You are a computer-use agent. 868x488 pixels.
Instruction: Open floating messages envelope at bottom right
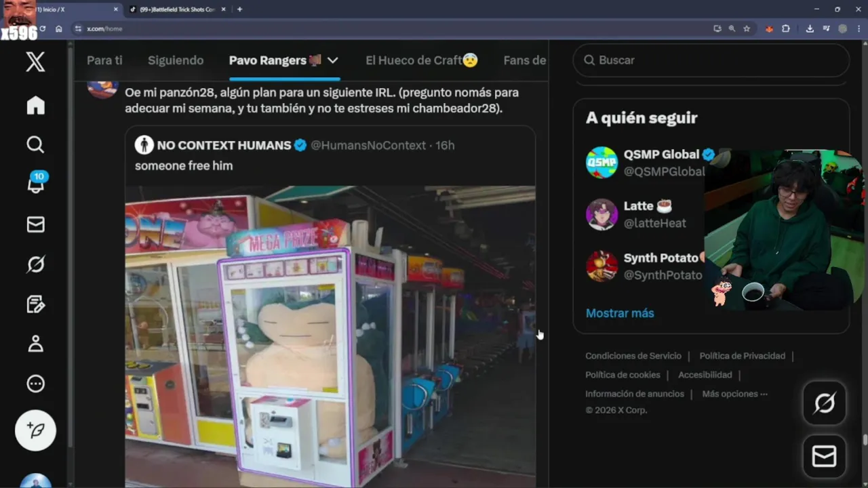(825, 457)
